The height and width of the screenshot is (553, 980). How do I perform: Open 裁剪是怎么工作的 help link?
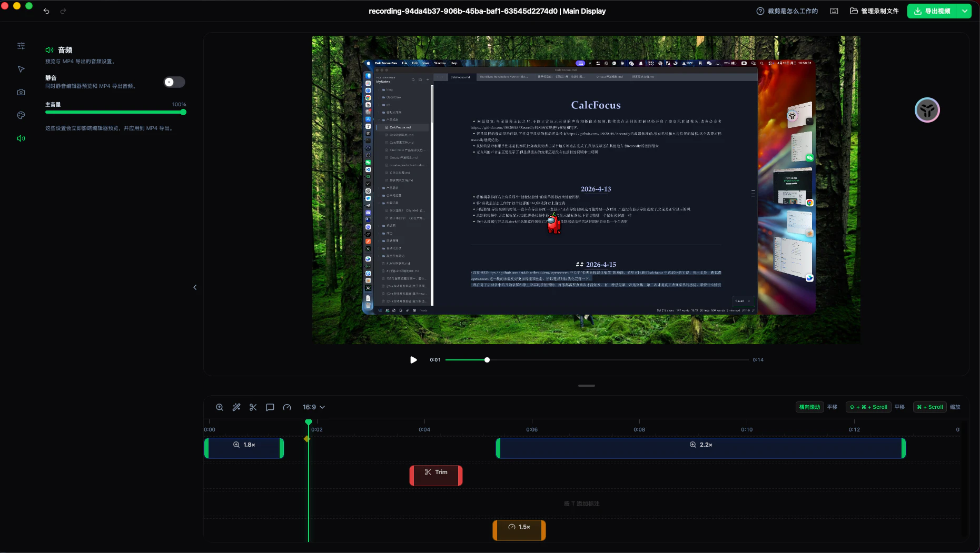(x=787, y=11)
